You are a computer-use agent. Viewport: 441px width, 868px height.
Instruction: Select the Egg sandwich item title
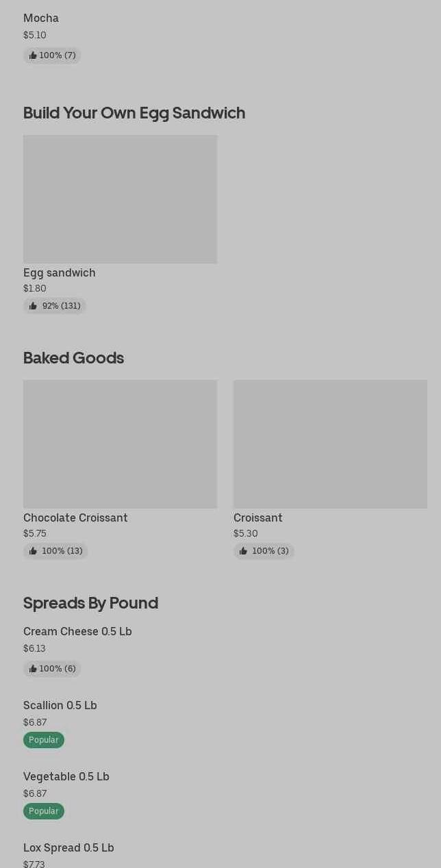click(x=60, y=273)
